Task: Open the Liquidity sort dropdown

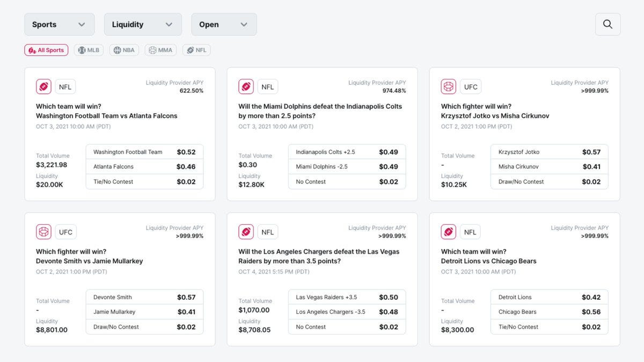Action: [142, 24]
